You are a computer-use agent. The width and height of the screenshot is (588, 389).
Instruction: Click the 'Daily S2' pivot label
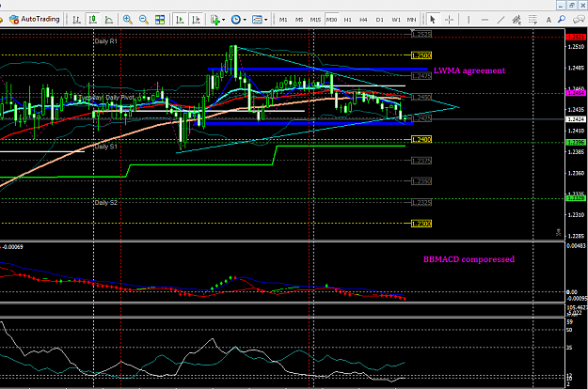pyautogui.click(x=105, y=203)
